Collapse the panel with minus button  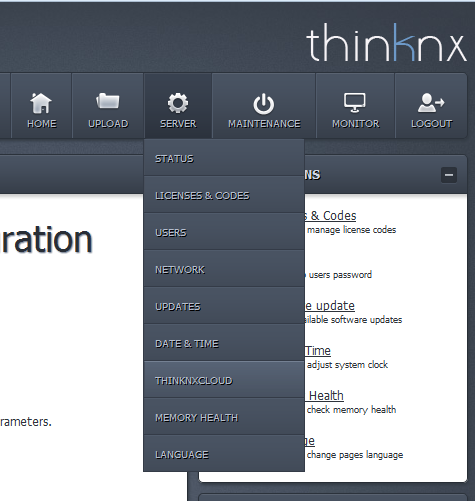tap(449, 175)
